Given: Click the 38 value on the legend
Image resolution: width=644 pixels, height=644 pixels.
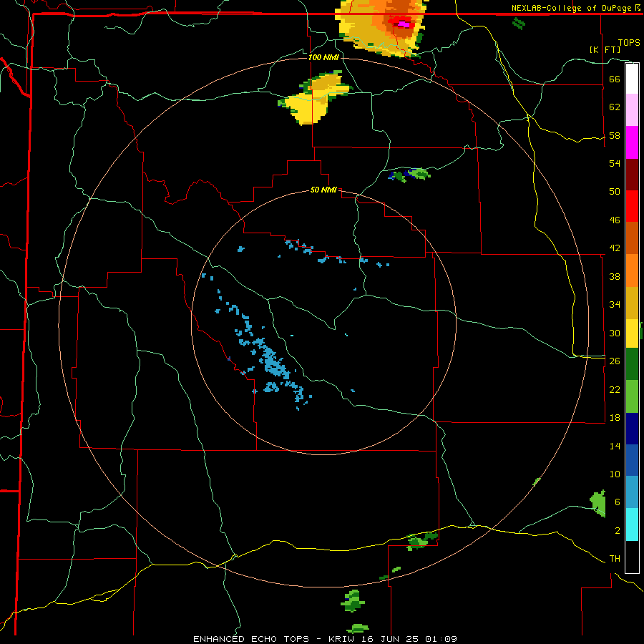Looking at the screenshot, I should (615, 276).
